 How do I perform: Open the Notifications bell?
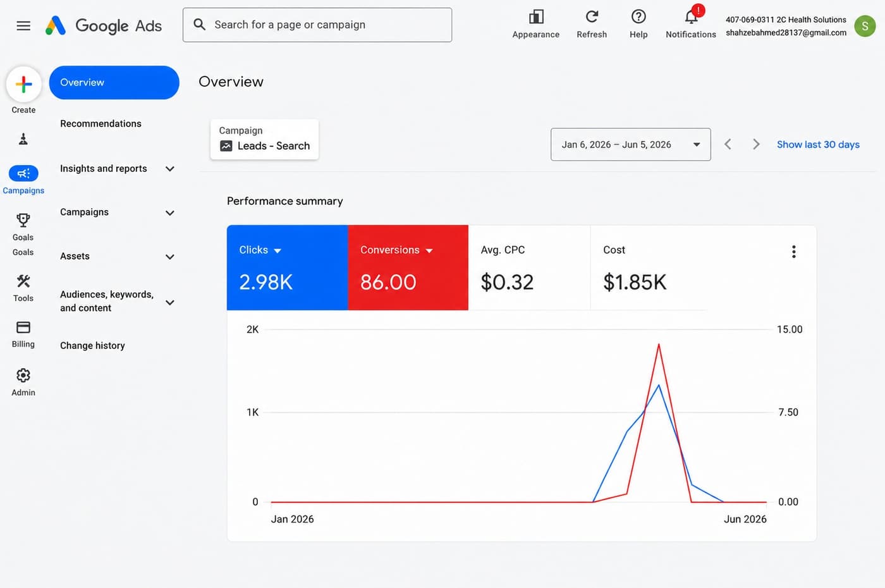(x=691, y=17)
